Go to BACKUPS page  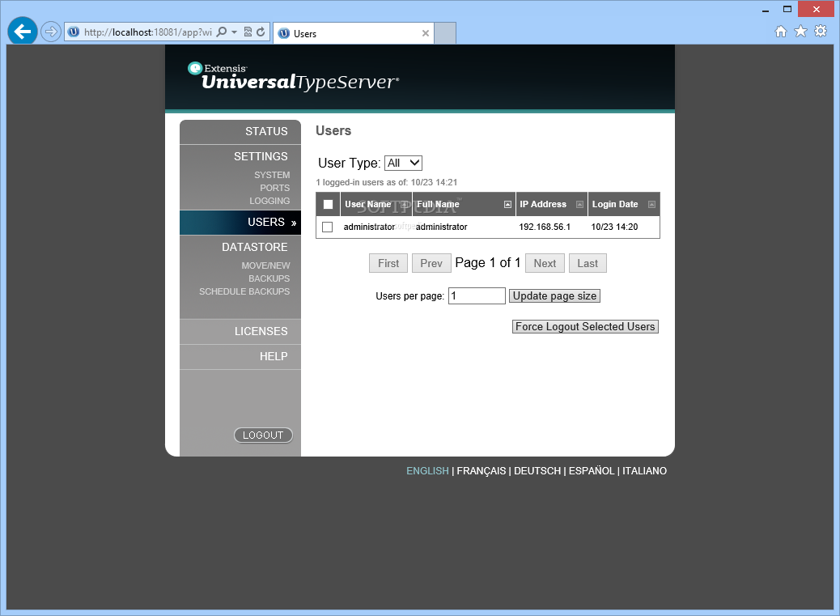click(269, 278)
